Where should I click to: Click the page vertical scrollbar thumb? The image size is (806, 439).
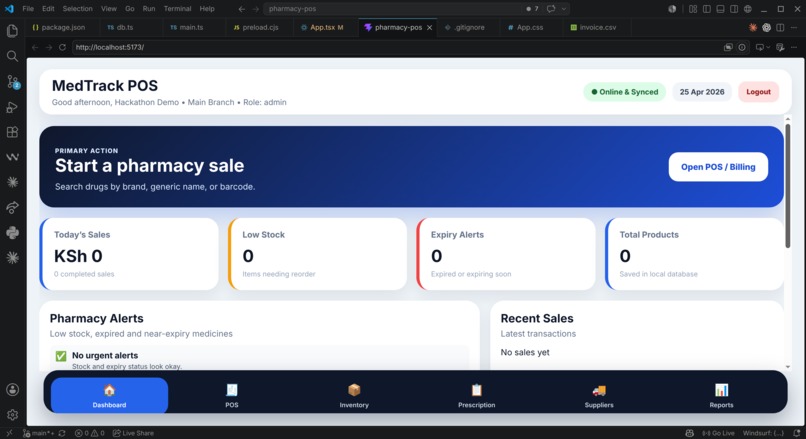[787, 185]
